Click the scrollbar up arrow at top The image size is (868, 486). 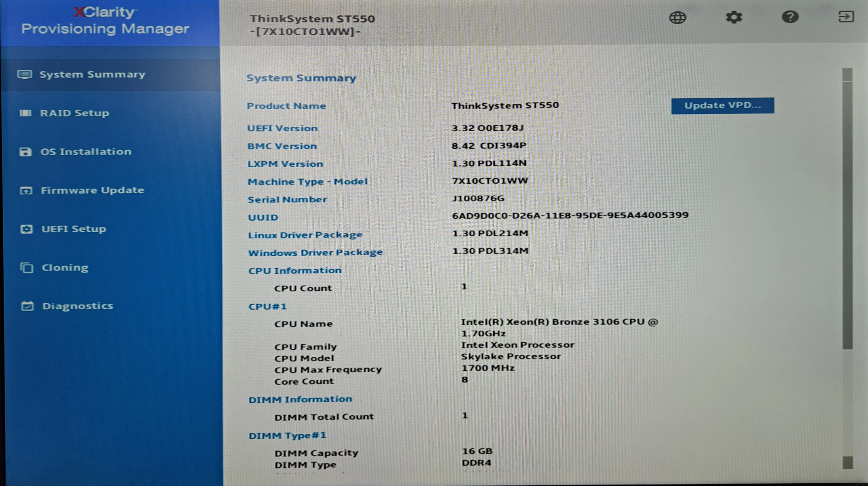(x=847, y=75)
